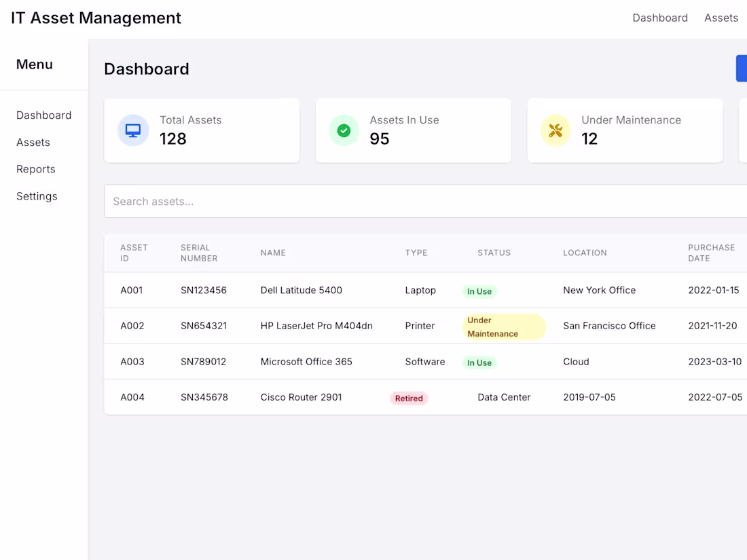Open Dashboard in the top navigation
This screenshot has height=560, width=747.
pyautogui.click(x=660, y=18)
